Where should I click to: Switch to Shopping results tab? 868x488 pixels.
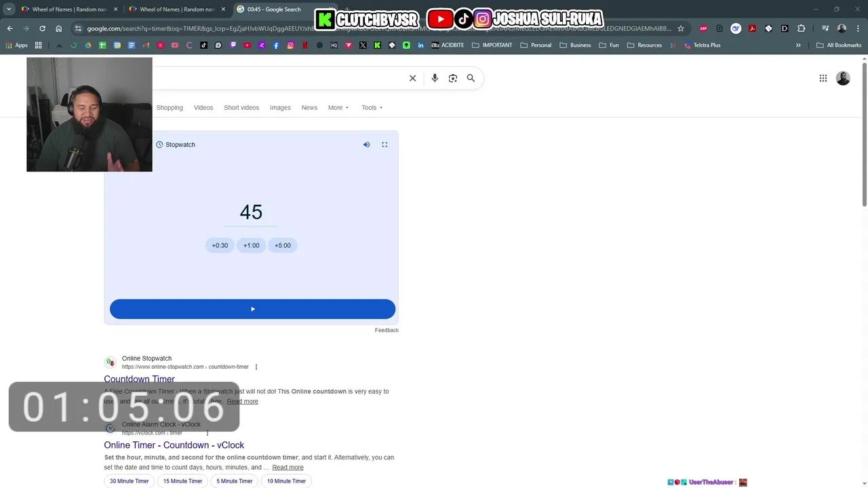170,108
